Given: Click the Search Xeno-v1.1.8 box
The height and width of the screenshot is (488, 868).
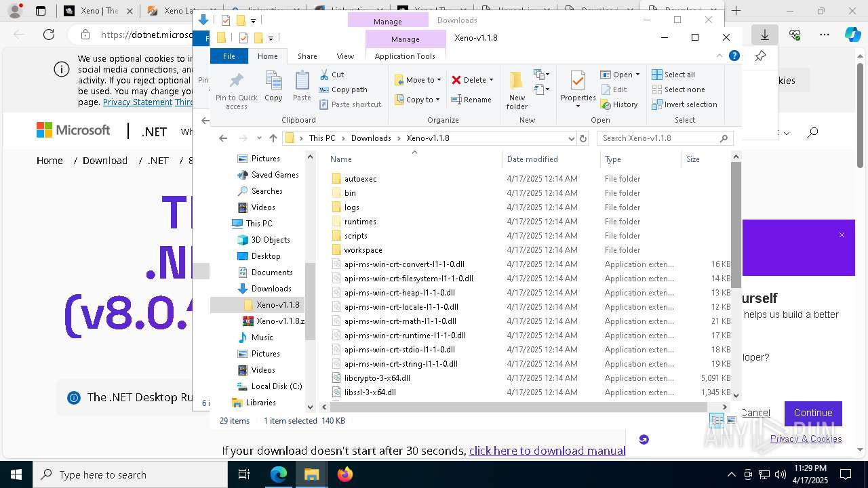Looking at the screenshot, I should click(665, 138).
